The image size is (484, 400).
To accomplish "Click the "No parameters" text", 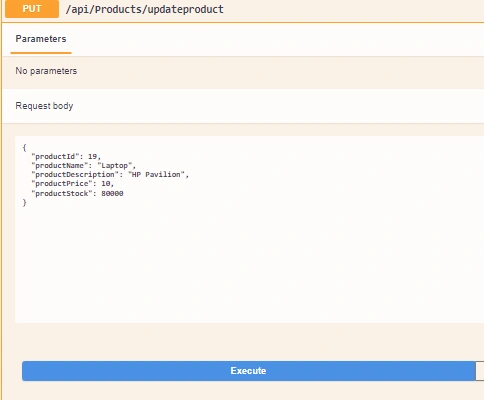I will coord(46,71).
